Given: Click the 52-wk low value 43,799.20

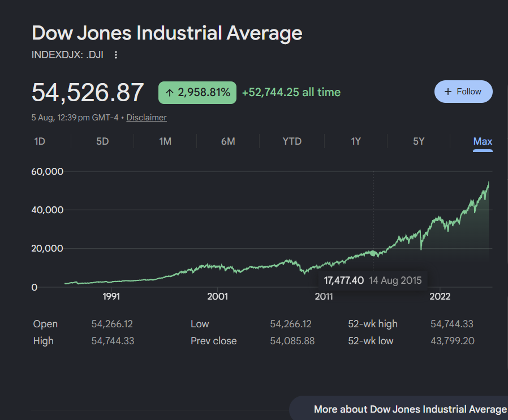Looking at the screenshot, I should (x=452, y=341).
